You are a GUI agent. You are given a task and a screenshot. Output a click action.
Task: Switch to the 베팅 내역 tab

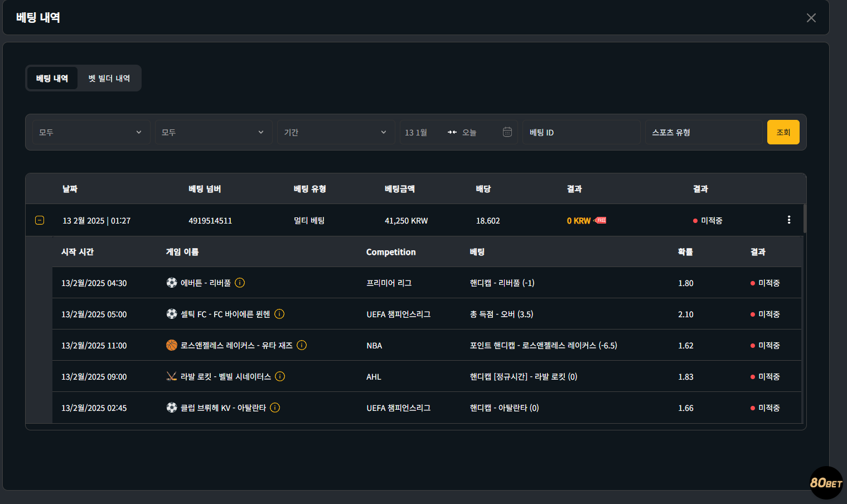52,78
